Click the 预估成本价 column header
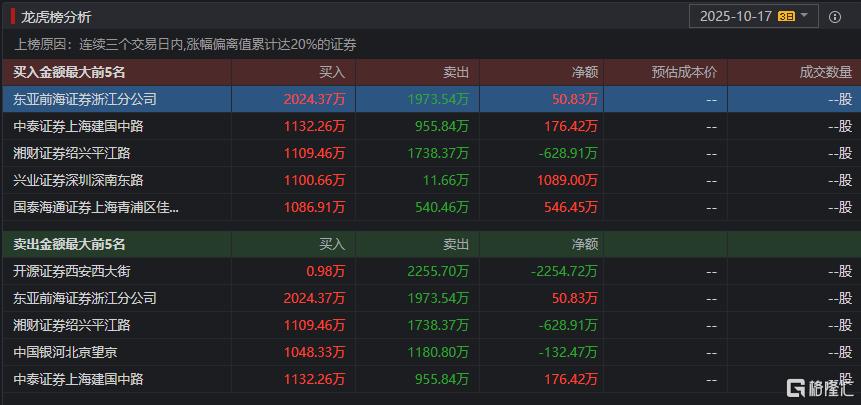 (684, 72)
